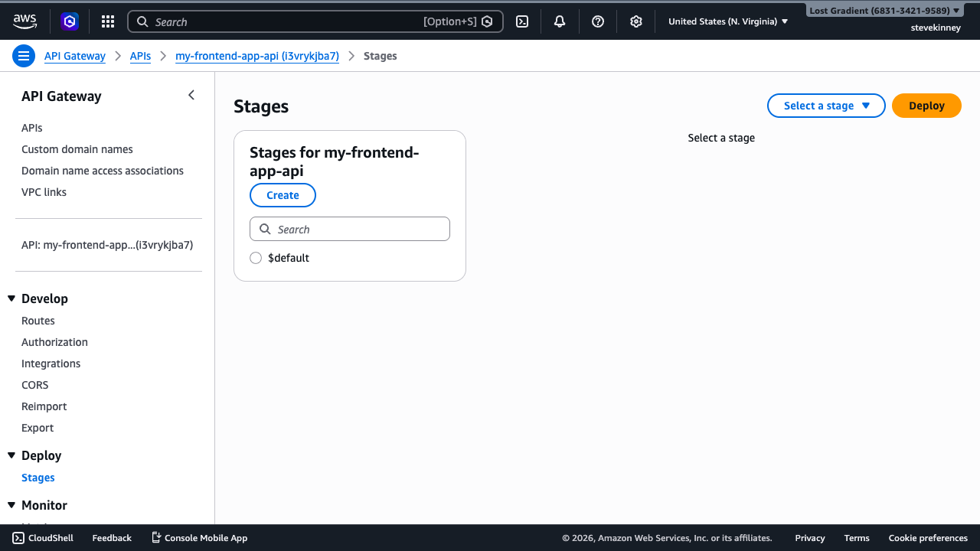Viewport: 980px width, 551px height.
Task: Open APIs in the sidebar
Action: click(32, 128)
